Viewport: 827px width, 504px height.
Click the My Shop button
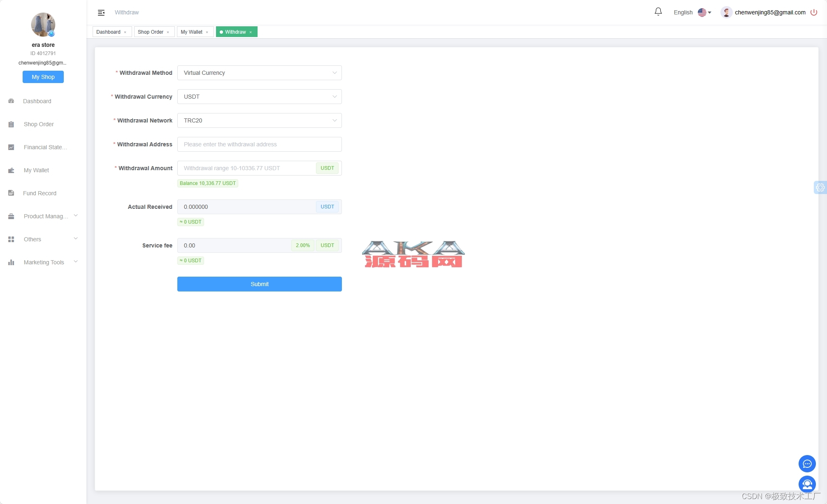[43, 77]
